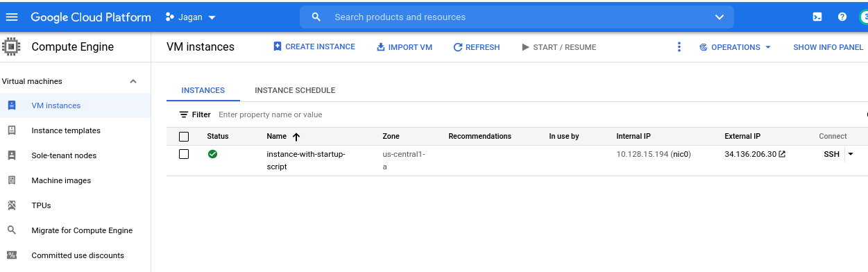Focus the Search products and resources field
The image size is (868, 272).
tap(517, 17)
